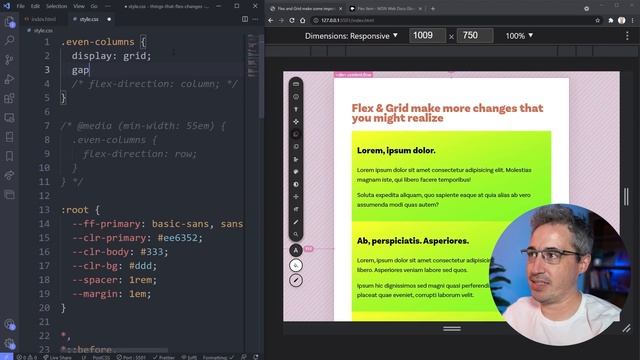The image size is (640, 360).
Task: Start Live Share from status bar
Action: [58, 357]
